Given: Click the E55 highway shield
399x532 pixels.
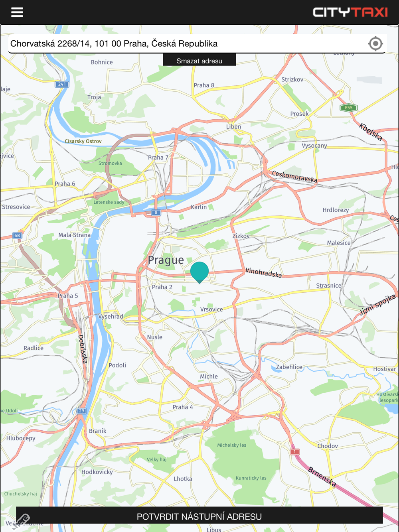Looking at the screenshot, I should pyautogui.click(x=349, y=108).
